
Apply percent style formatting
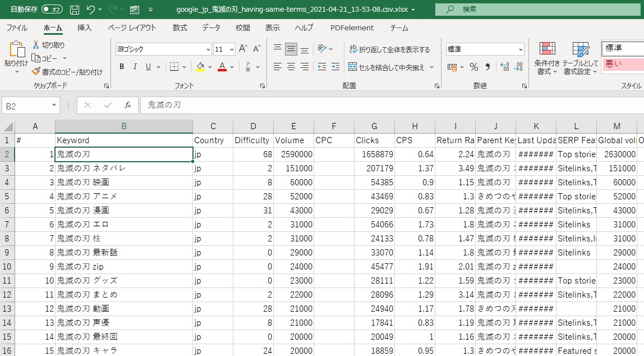[474, 67]
